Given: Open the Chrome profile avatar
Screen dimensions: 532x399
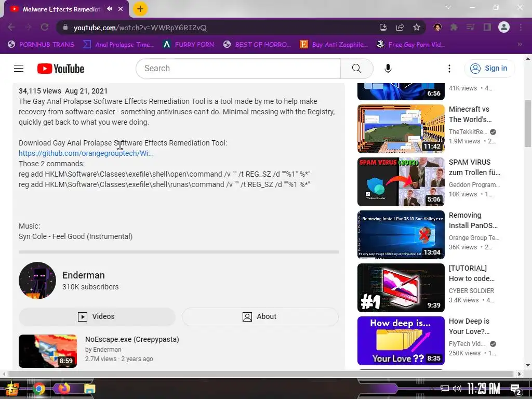Looking at the screenshot, I should coord(504,27).
